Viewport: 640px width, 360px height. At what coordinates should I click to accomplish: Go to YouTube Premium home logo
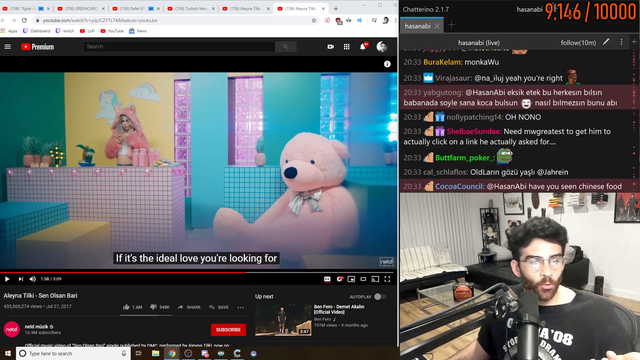coord(38,47)
